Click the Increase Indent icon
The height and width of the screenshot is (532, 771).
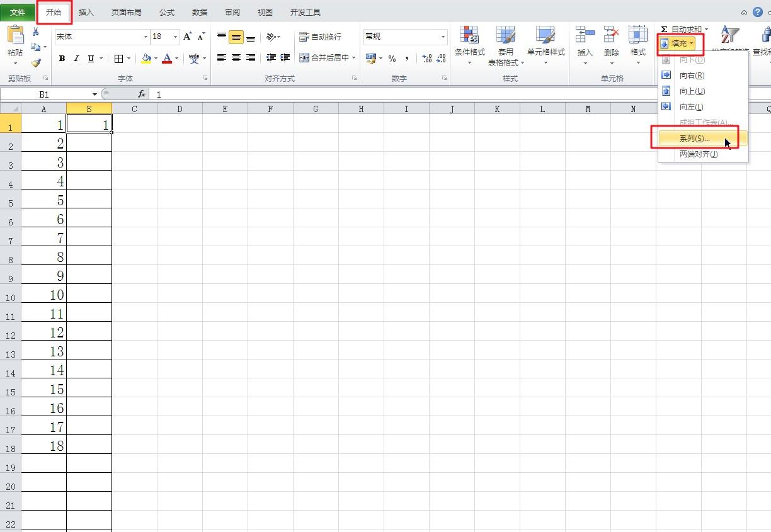pos(285,58)
